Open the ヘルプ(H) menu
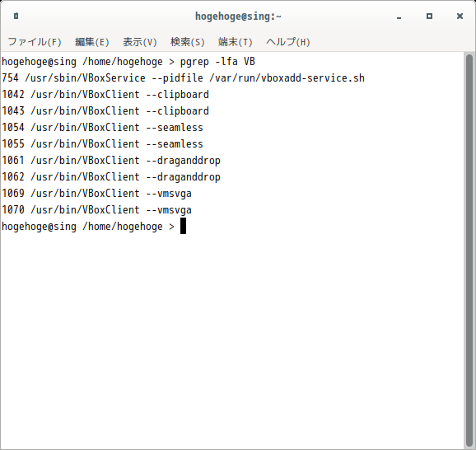The height and width of the screenshot is (450, 476). 287,42
